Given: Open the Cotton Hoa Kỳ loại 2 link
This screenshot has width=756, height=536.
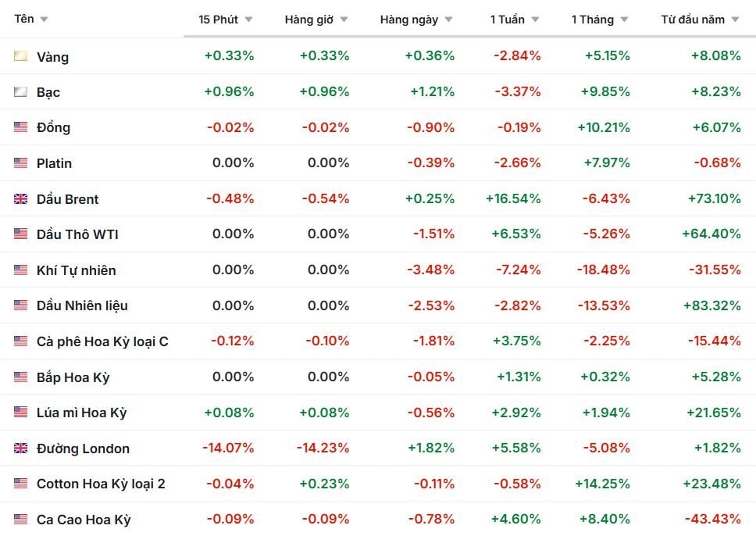Looking at the screenshot, I should click(101, 484).
